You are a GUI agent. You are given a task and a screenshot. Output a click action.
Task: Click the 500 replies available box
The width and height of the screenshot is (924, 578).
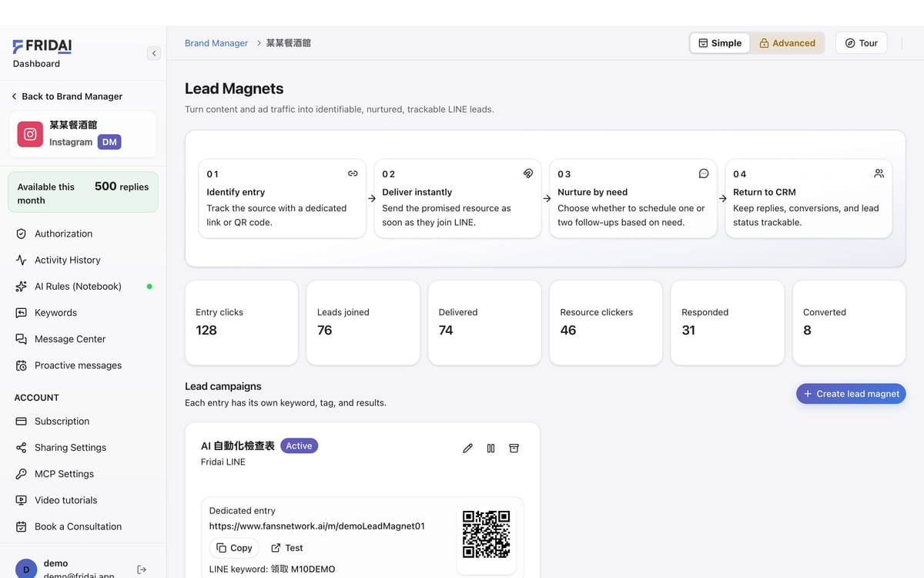coord(83,193)
